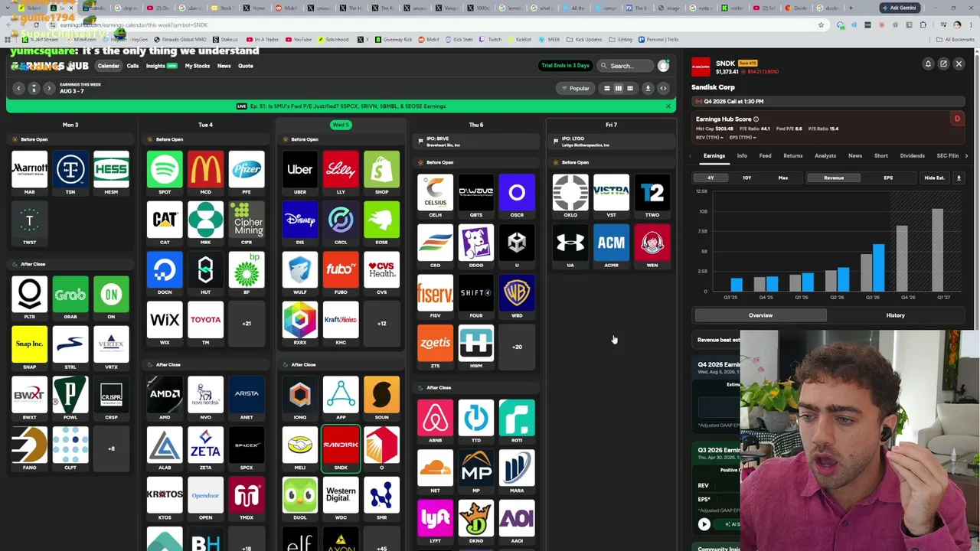Switch calendar to grid view
Screen dimensions: 980x551
(630, 89)
